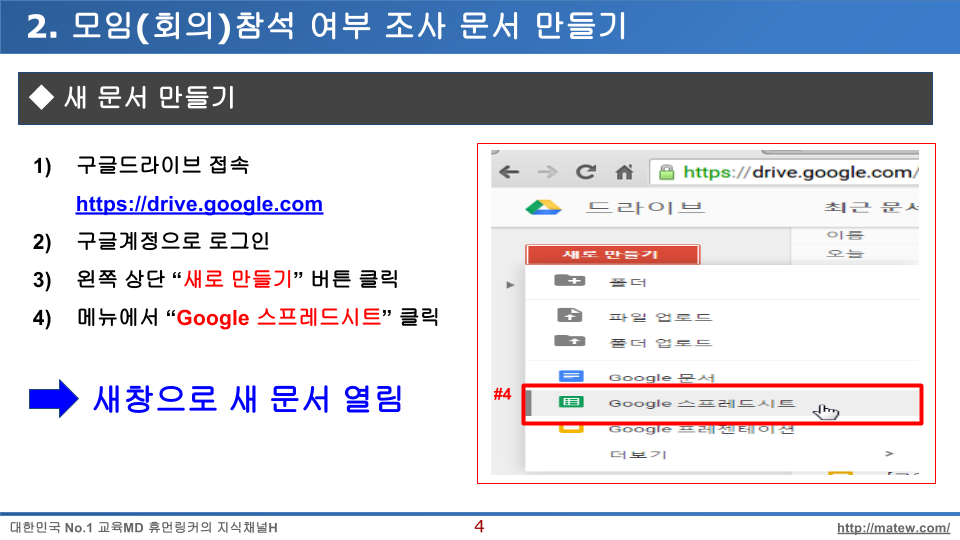The image size is (960, 540).
Task: Click the red Google 스프레드시트 text in step 4
Action: coord(279,317)
